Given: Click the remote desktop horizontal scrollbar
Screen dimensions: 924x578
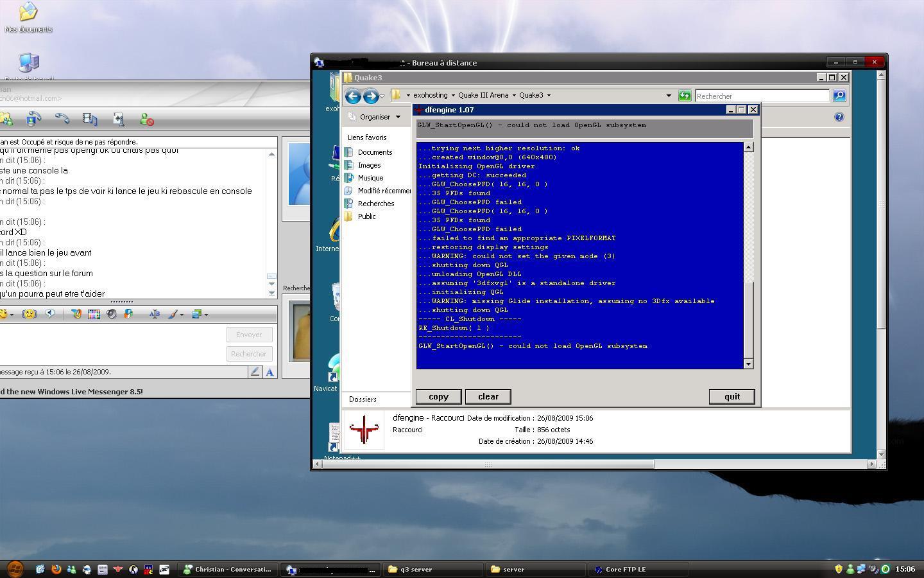Looking at the screenshot, I should pos(488,464).
